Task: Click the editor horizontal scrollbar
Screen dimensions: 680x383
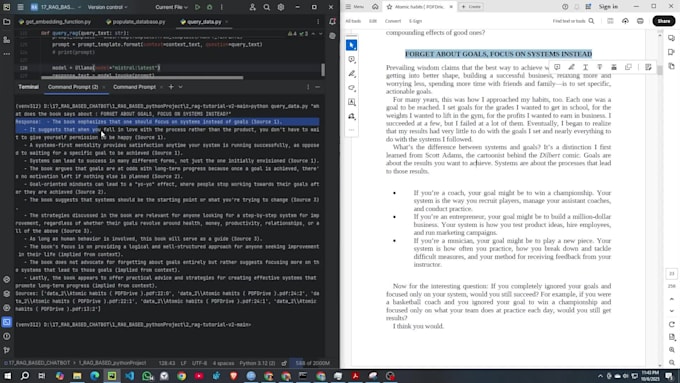Action: (x=142, y=78)
